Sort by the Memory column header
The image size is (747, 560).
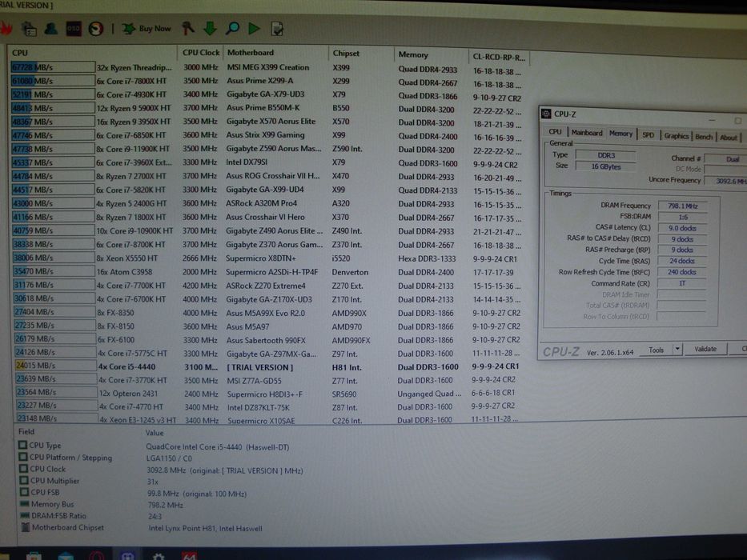[431, 54]
